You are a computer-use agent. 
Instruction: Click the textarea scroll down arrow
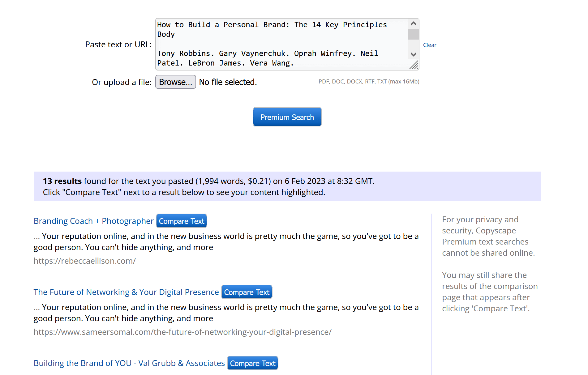click(x=413, y=54)
